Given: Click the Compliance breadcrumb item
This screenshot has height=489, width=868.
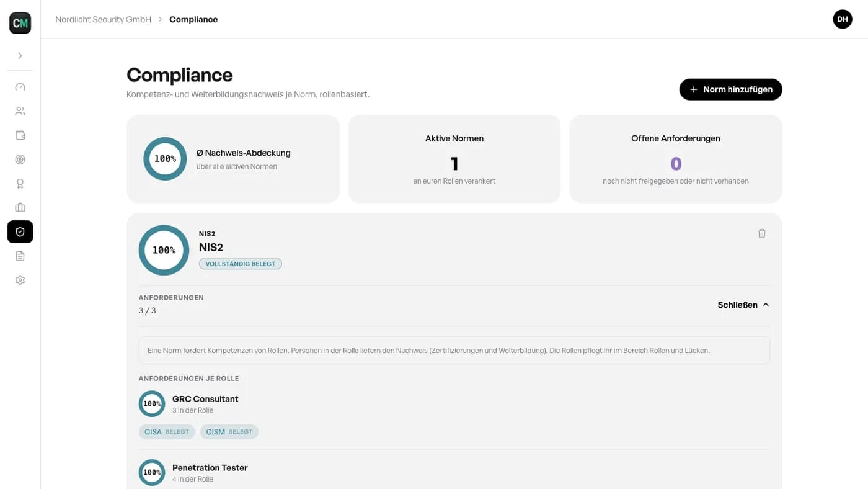Looking at the screenshot, I should [x=193, y=19].
